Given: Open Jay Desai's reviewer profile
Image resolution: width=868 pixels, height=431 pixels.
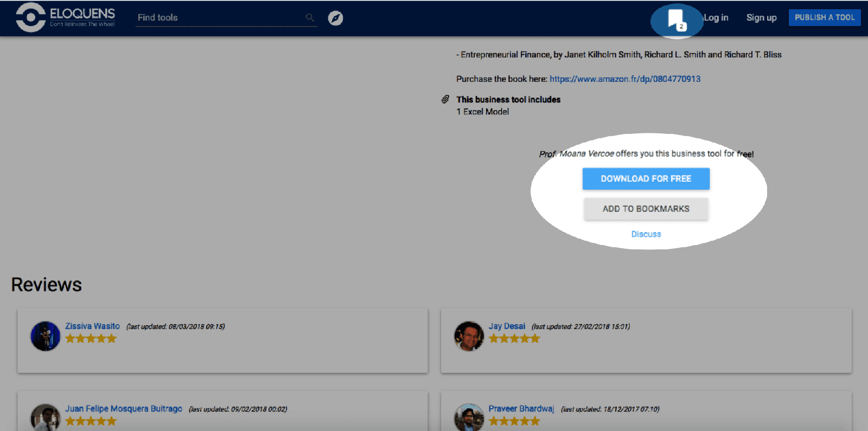Looking at the screenshot, I should [x=507, y=326].
